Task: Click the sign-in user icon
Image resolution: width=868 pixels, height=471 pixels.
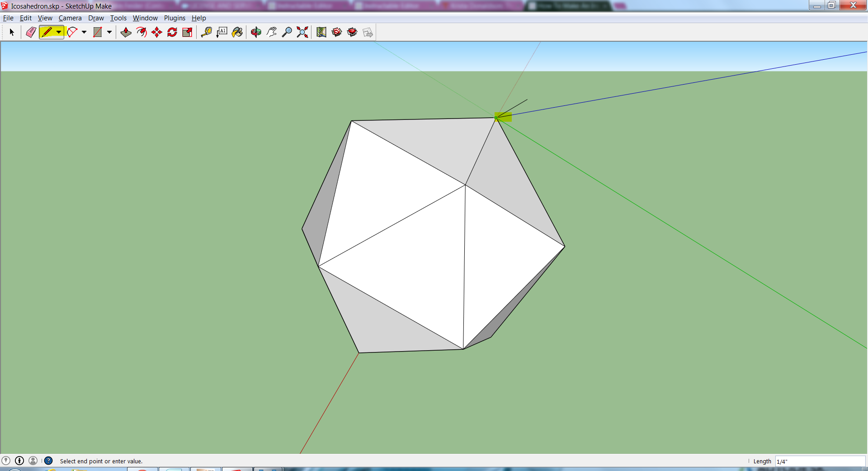Action: click(33, 461)
